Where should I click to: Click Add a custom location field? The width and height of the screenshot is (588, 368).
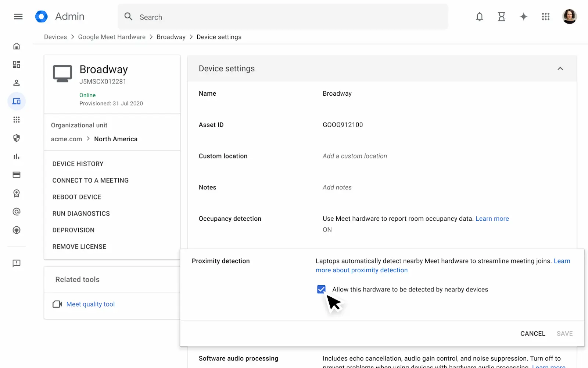pos(355,156)
